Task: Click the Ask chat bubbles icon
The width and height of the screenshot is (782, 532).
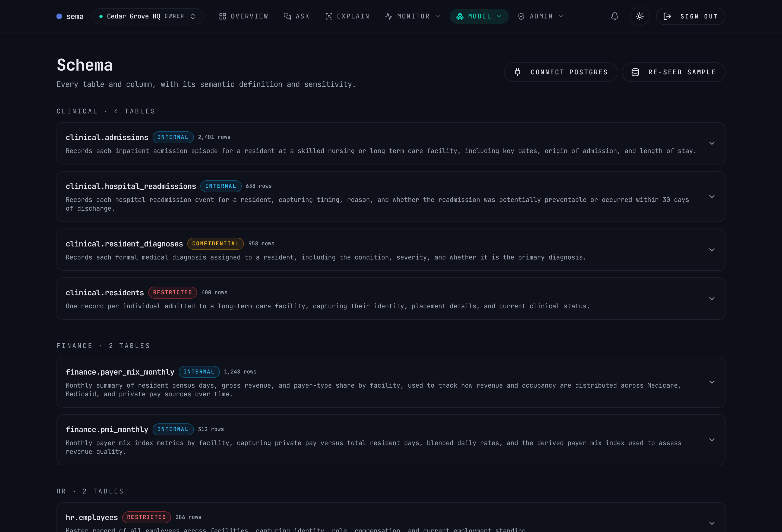Action: (287, 16)
